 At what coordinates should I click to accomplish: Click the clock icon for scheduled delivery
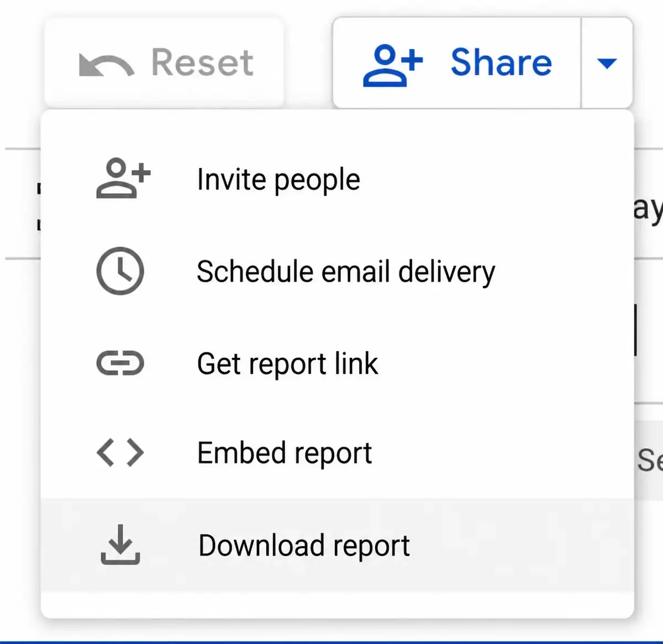[120, 271]
